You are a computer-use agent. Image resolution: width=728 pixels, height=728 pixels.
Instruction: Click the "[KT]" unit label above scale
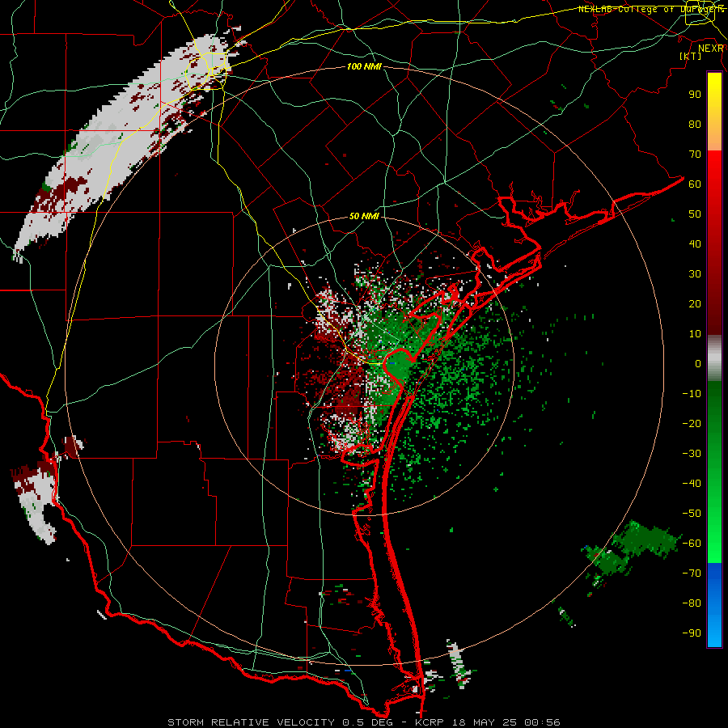click(691, 56)
